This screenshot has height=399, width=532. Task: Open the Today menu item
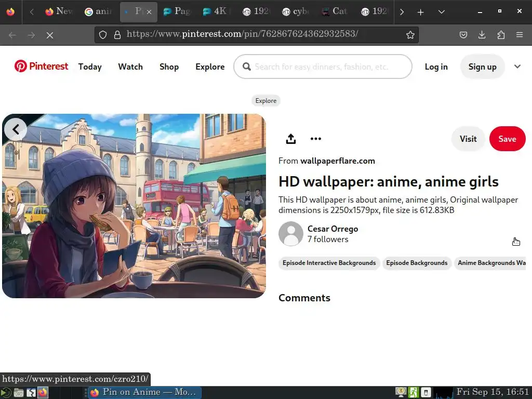90,66
